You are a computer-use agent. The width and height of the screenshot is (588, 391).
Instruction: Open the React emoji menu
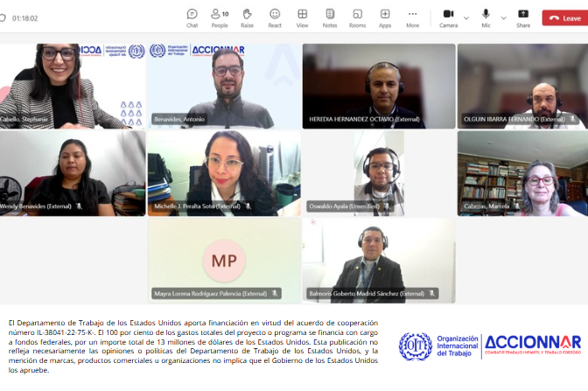pyautogui.click(x=275, y=18)
